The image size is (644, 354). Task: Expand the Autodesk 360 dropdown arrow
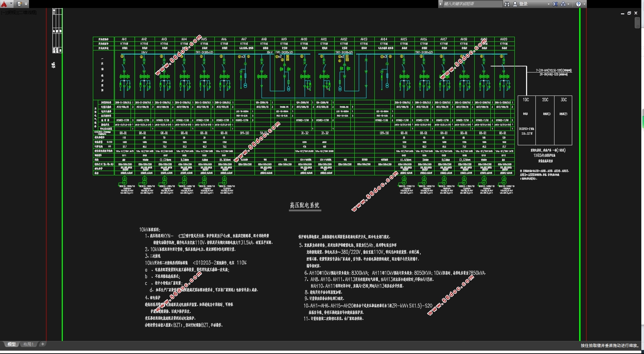[x=569, y=4]
